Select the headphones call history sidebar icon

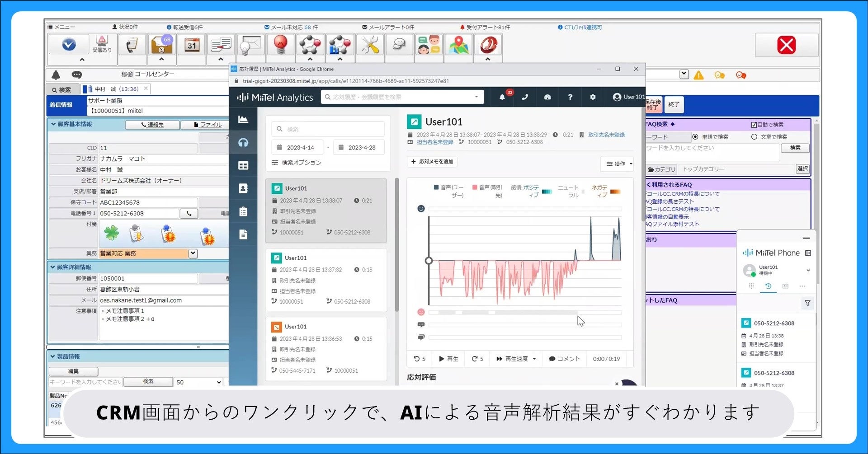(x=243, y=143)
